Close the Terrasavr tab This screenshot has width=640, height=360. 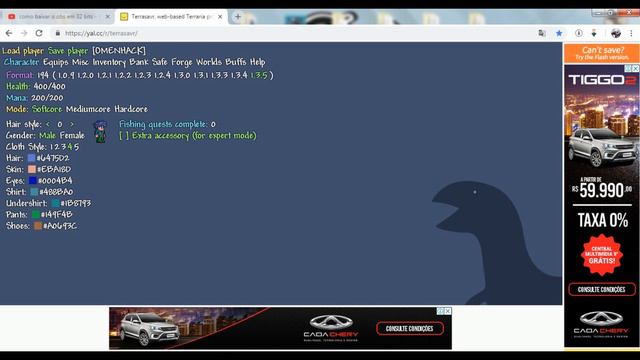coord(220,17)
